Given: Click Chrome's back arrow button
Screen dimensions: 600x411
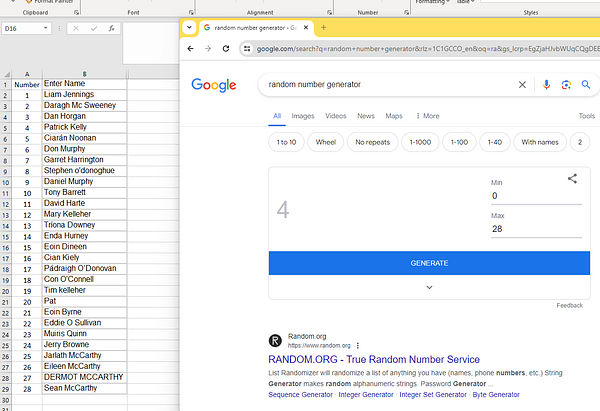Looking at the screenshot, I should [190, 49].
